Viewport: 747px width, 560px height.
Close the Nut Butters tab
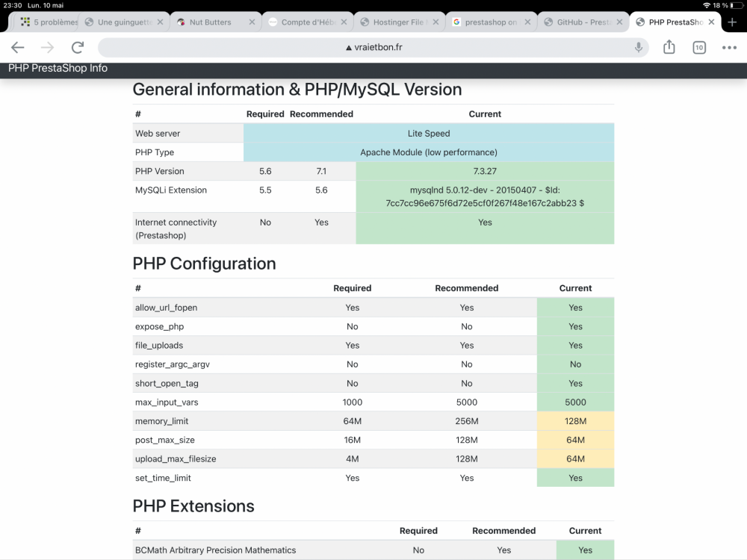click(252, 22)
